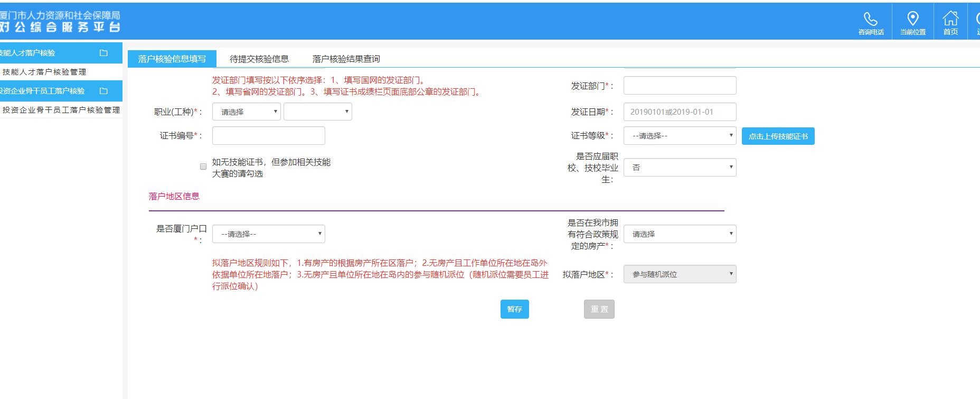This screenshot has width=980, height=399.
Task: Expand 是否在我市拥有符合政策规定的房产 dropdown
Action: click(x=680, y=234)
